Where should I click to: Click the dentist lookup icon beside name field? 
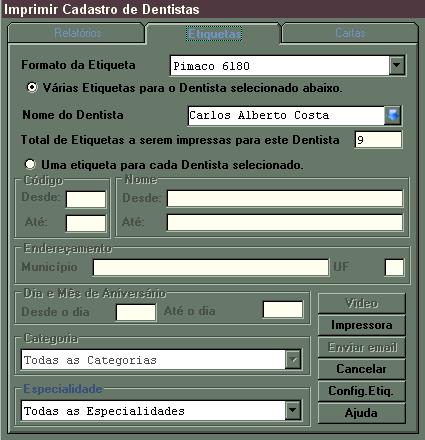click(x=392, y=115)
